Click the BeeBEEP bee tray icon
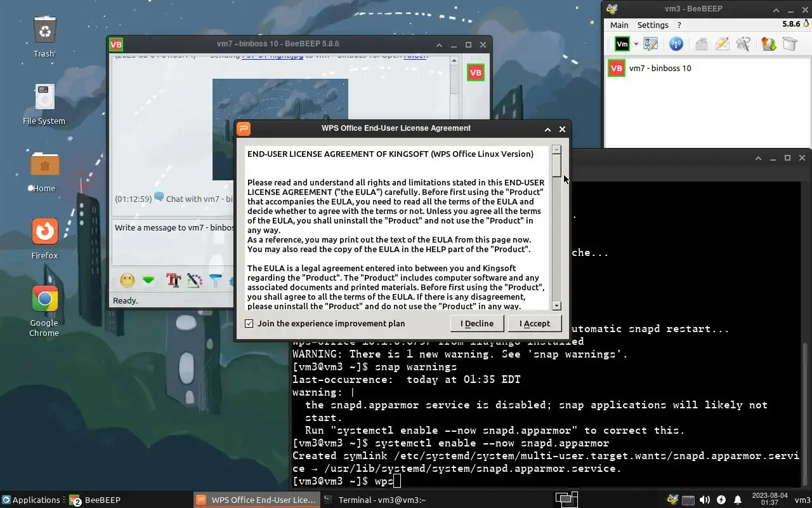The image size is (812, 508). coord(672,500)
